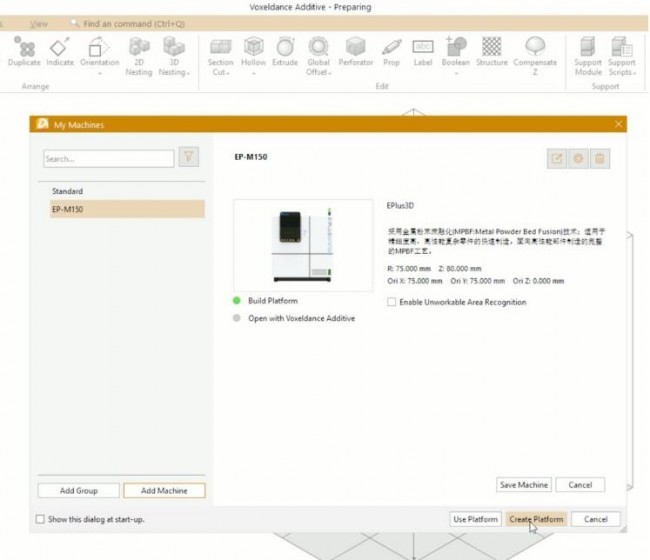650x560 pixels.
Task: Select EP-M150 in the machine list
Action: [125, 209]
